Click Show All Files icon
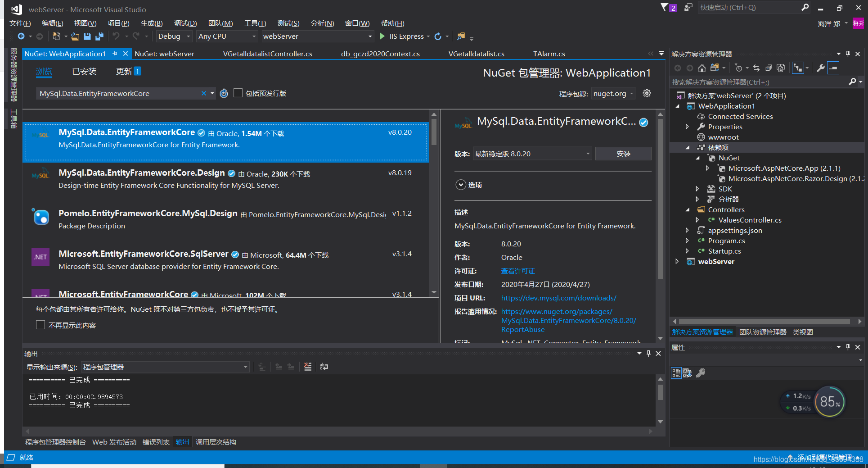This screenshot has height=468, width=868. click(781, 68)
